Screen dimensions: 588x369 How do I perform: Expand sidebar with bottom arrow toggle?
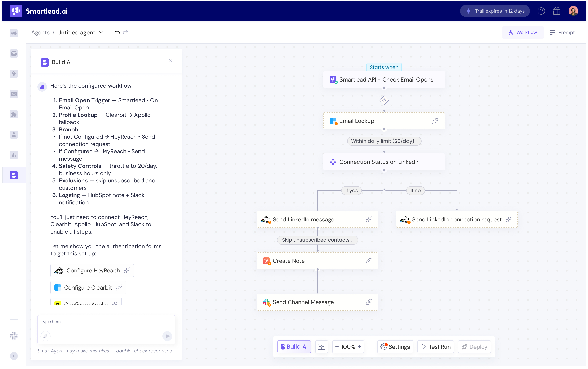[14, 356]
